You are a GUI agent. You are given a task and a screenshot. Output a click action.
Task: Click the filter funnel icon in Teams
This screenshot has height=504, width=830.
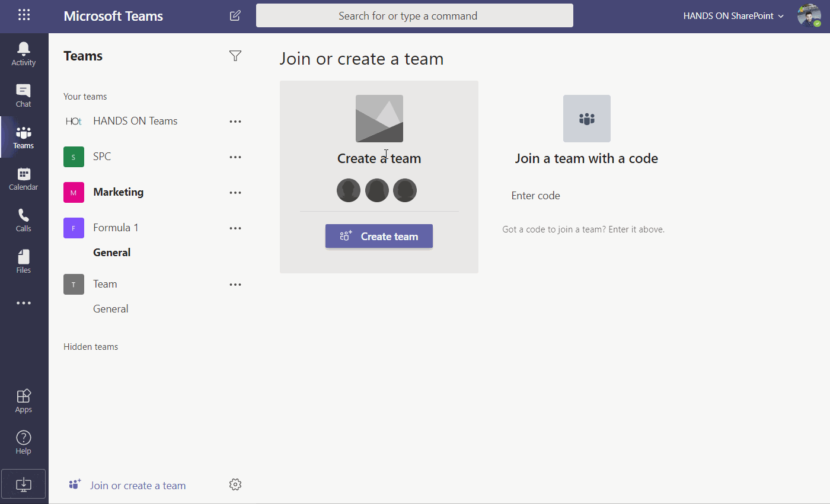(x=235, y=56)
